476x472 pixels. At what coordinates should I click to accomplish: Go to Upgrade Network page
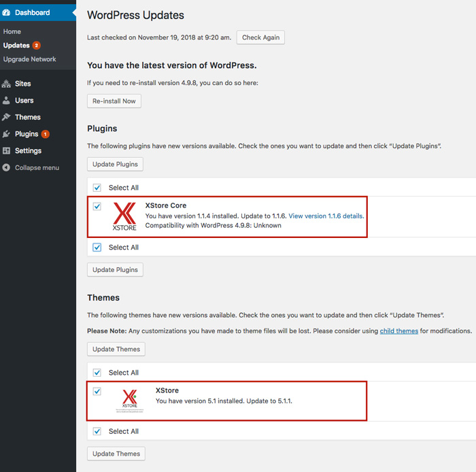[x=29, y=59]
